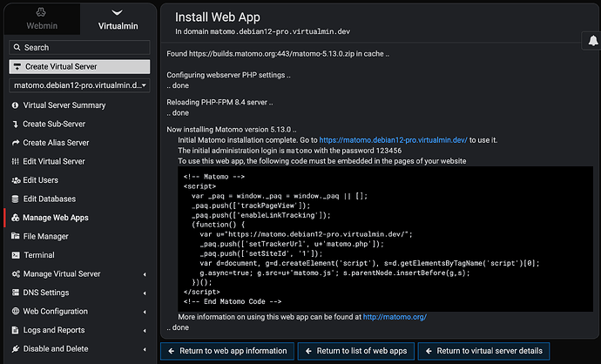Screen dimensions: 601x364
Task: Click the arrow beside Manage Virtual Server
Action: [x=145, y=274]
